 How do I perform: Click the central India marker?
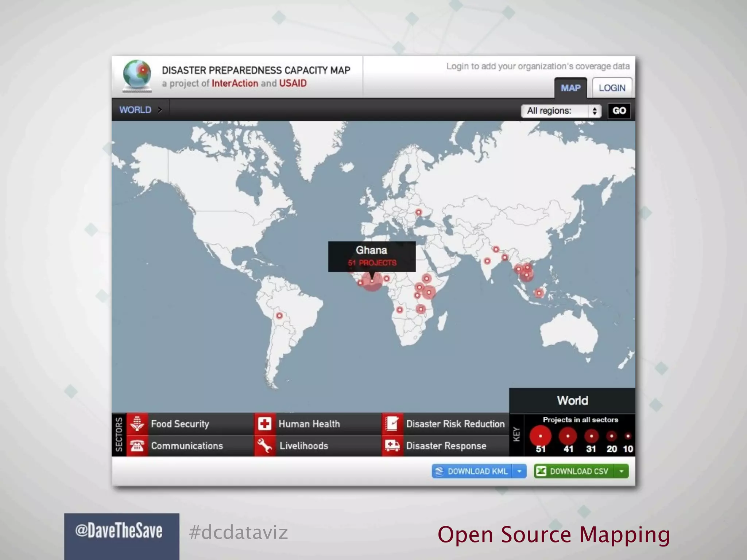pyautogui.click(x=487, y=261)
